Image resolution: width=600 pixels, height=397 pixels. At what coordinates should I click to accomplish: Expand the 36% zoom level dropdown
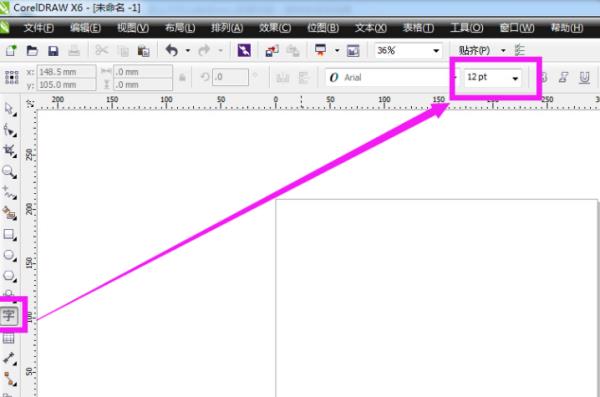pos(436,51)
